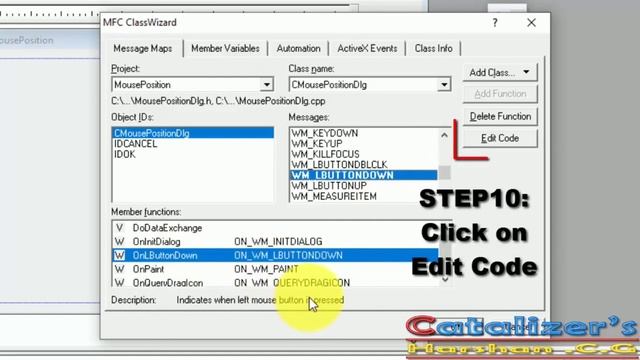Screen dimensions: 640x360
Task: Select DoDataExchange member function
Action: click(275, 228)
